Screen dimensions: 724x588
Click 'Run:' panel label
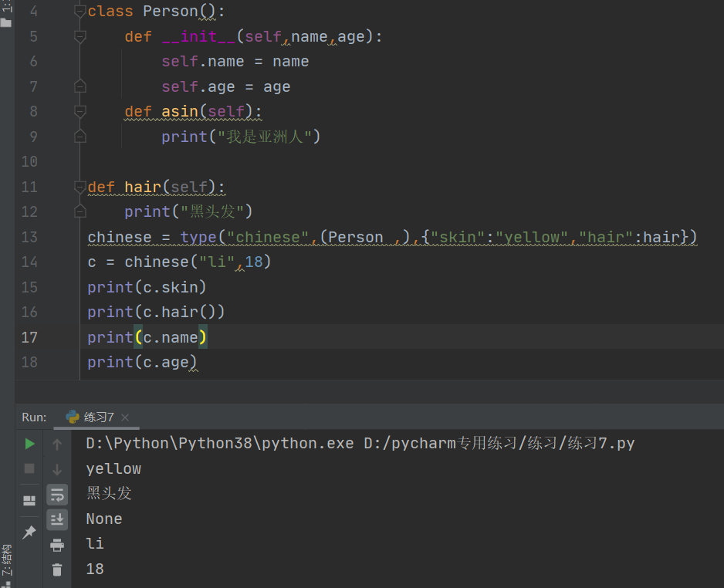(34, 417)
